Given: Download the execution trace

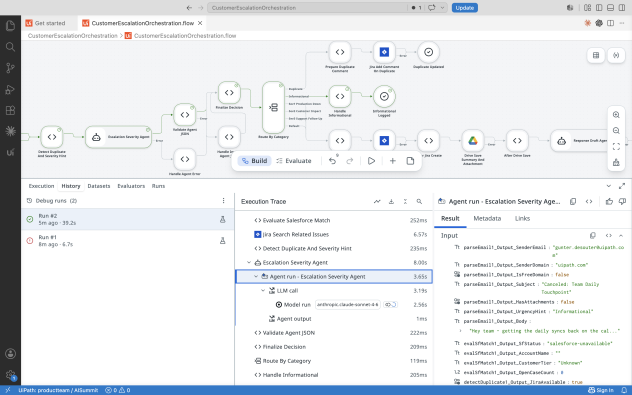Looking at the screenshot, I should coord(391,202).
